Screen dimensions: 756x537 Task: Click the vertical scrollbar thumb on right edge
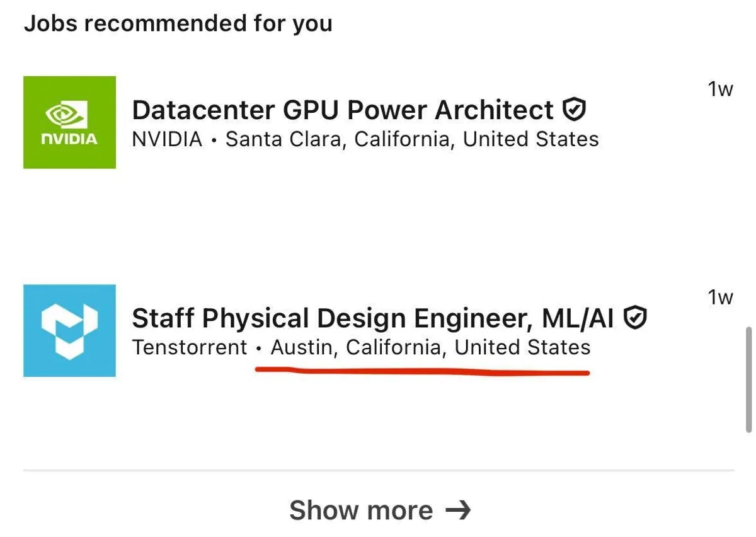pyautogui.click(x=748, y=379)
